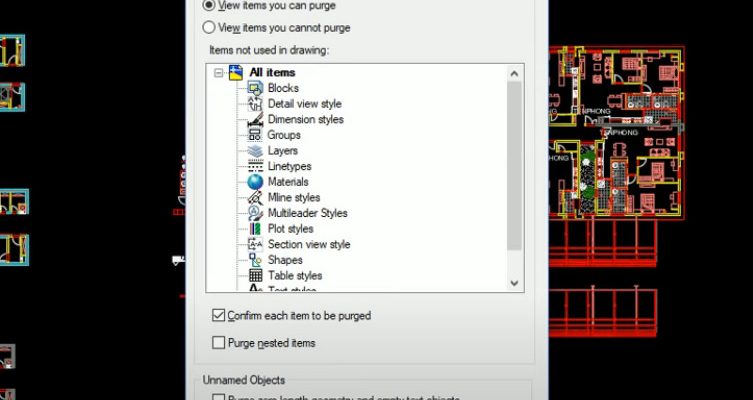The width and height of the screenshot is (753, 400).
Task: Click the Materials globe icon
Action: pos(255,182)
